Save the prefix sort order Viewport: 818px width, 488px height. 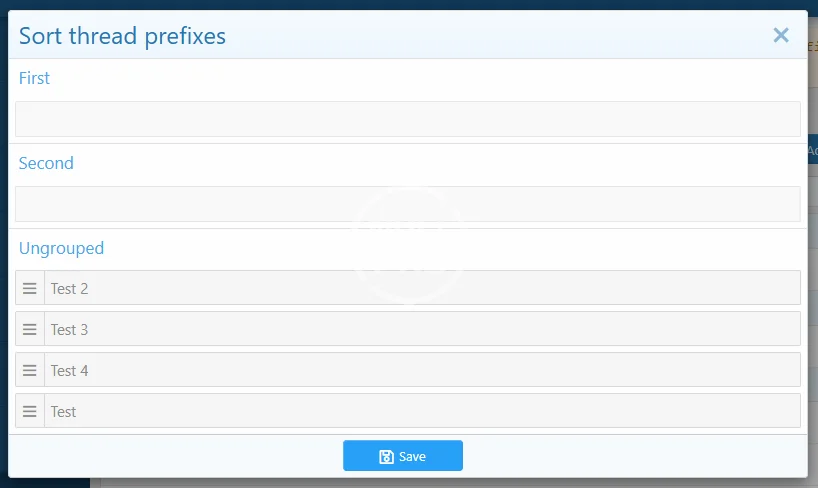click(403, 456)
